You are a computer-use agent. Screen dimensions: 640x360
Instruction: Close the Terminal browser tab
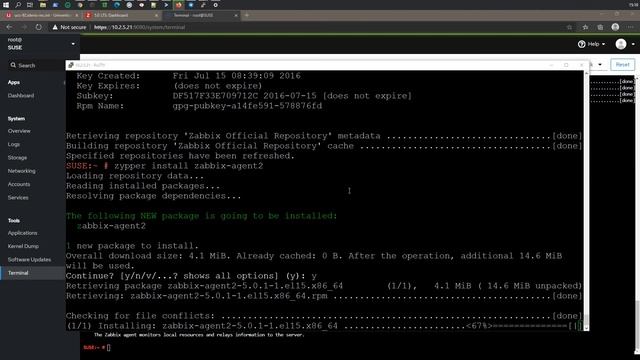tap(236, 15)
